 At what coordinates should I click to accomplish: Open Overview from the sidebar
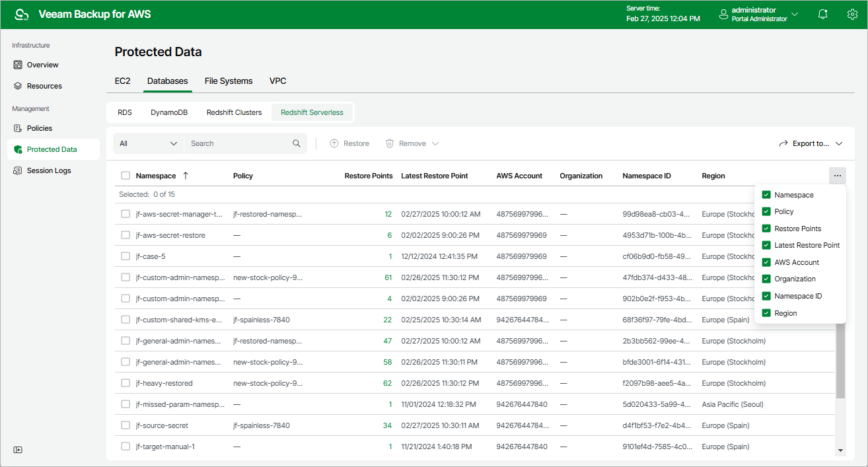pyautogui.click(x=42, y=65)
